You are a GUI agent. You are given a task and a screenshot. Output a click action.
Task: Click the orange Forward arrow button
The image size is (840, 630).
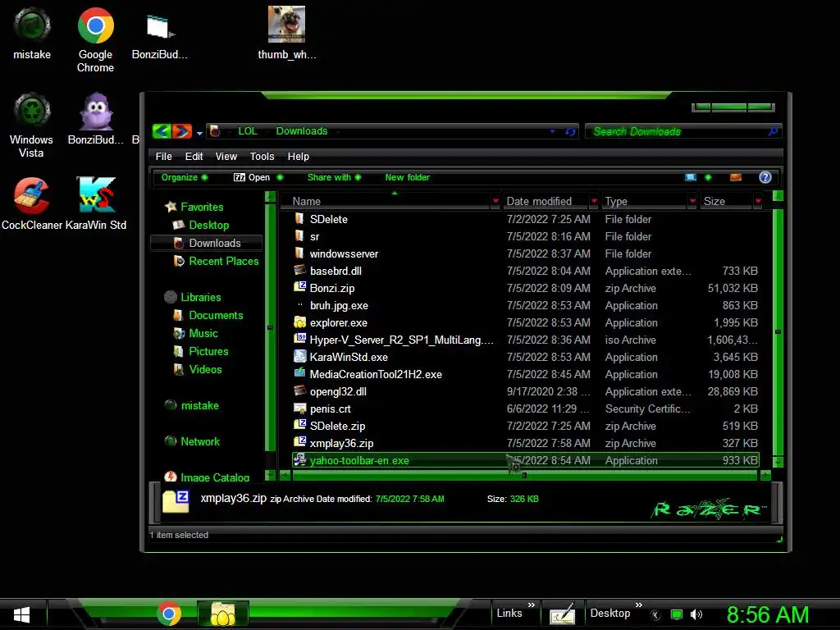[182, 130]
